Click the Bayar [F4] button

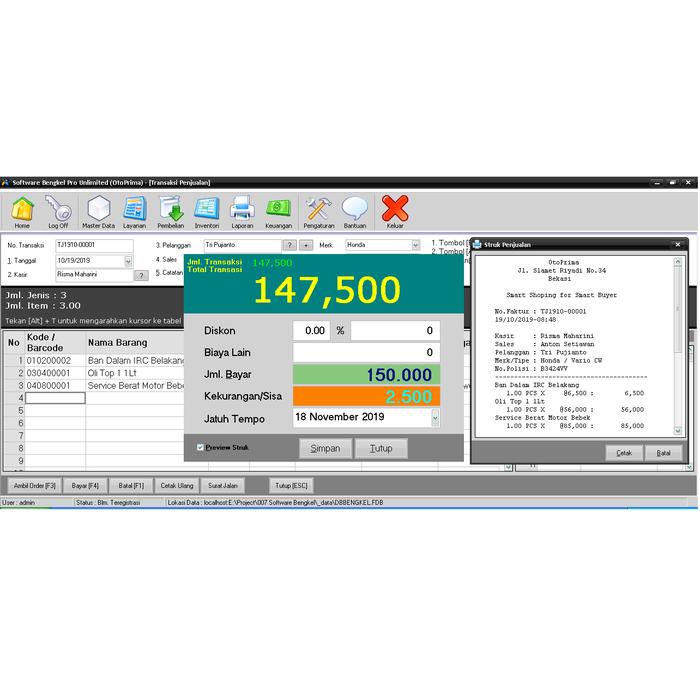point(86,485)
